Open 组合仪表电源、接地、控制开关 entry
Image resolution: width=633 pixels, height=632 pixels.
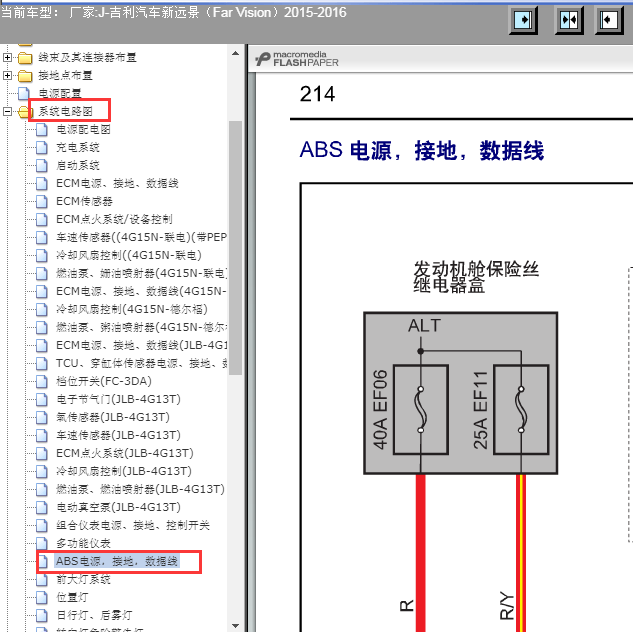coord(133,525)
